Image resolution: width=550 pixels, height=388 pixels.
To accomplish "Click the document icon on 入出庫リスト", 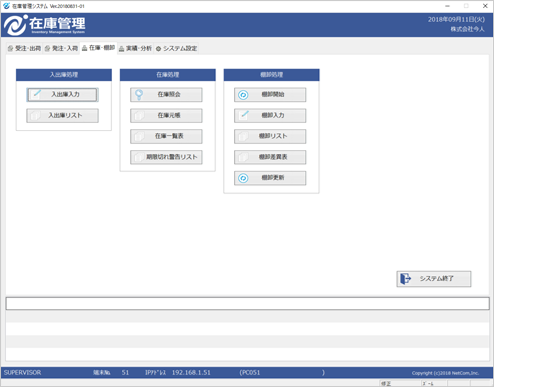I will 35,115.
